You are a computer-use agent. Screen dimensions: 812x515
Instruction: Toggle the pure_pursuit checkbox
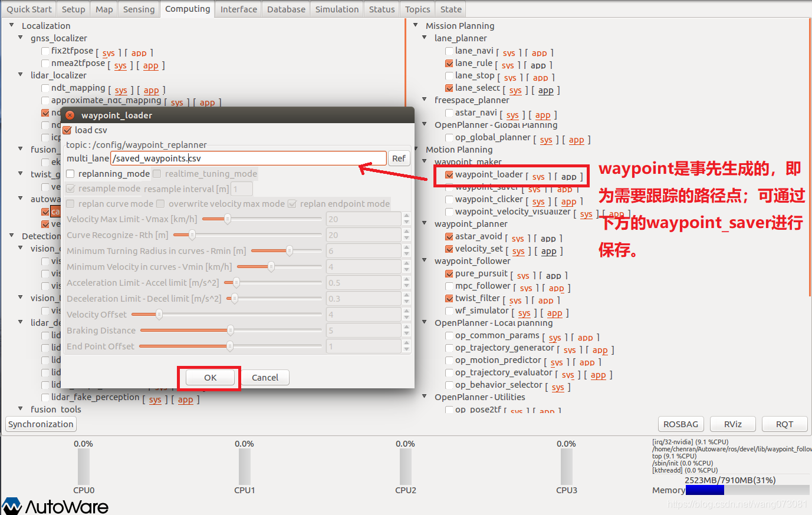449,274
